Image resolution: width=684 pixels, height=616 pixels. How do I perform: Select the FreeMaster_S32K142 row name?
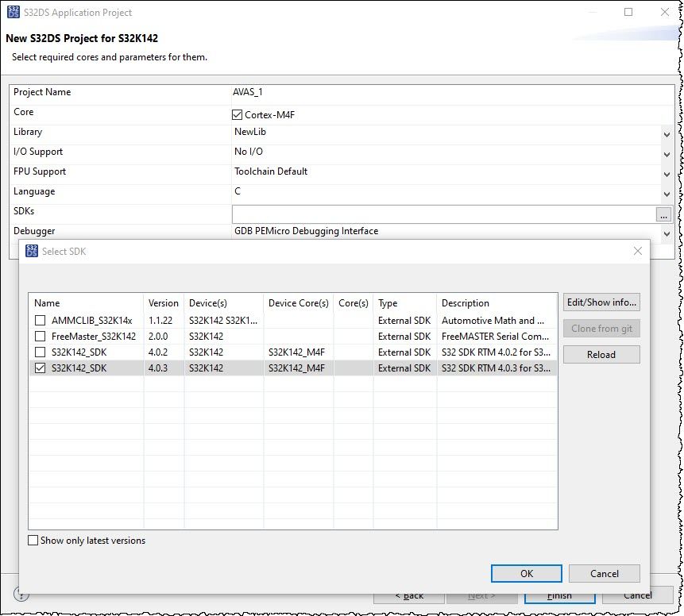[94, 336]
